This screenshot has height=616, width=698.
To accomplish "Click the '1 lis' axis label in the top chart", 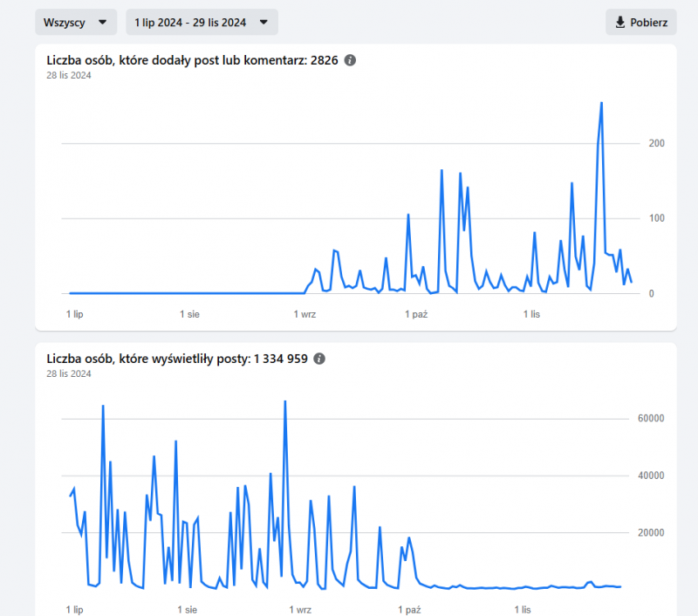I will pos(531,313).
